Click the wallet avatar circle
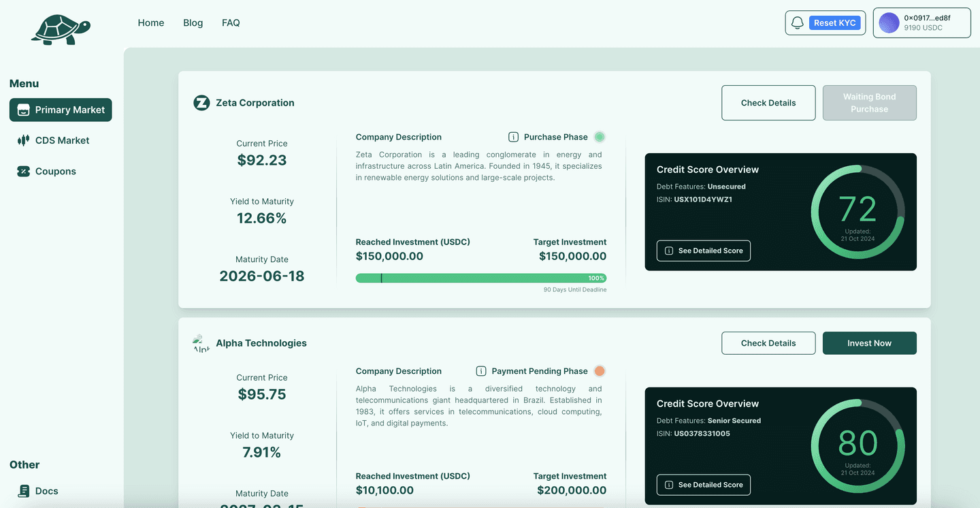Image resolution: width=980 pixels, height=508 pixels. pyautogui.click(x=889, y=22)
